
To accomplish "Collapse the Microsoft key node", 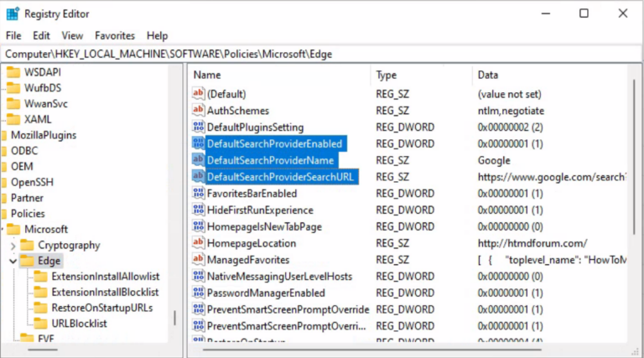I will [3, 229].
